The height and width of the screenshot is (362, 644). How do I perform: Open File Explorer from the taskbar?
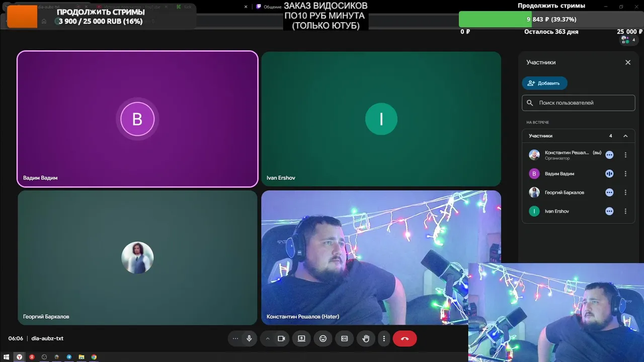(82, 357)
